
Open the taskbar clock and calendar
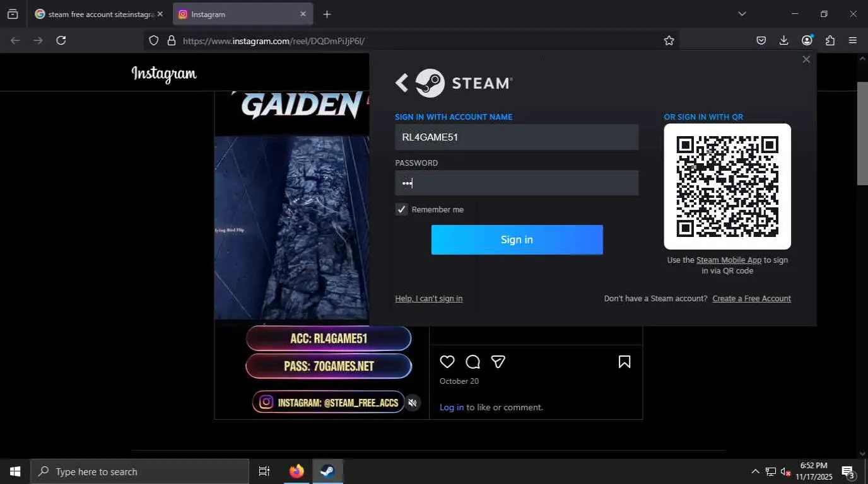pos(814,471)
